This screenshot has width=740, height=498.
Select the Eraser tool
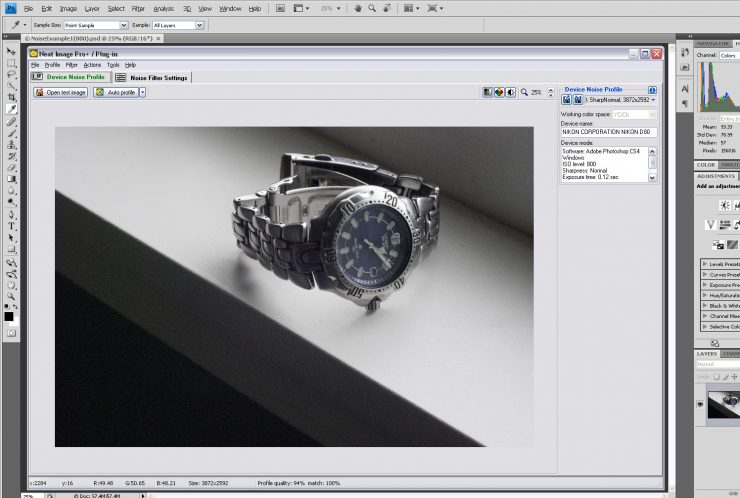point(11,167)
